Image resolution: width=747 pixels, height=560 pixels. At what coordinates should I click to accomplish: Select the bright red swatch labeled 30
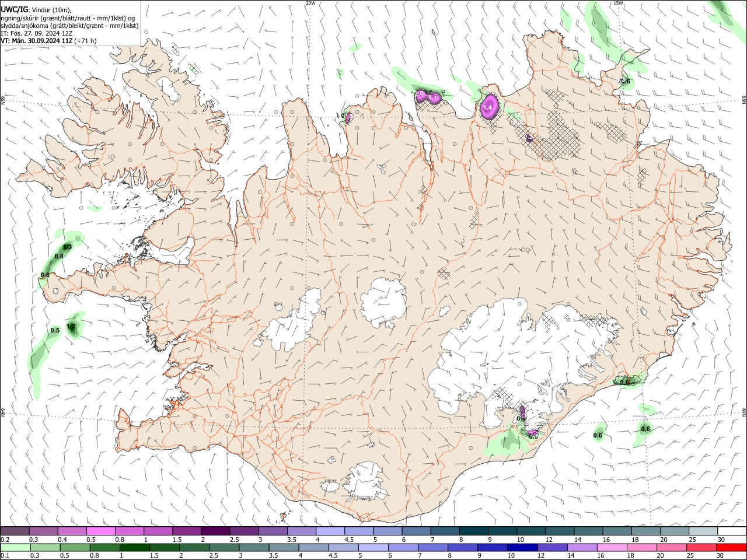tap(731, 548)
